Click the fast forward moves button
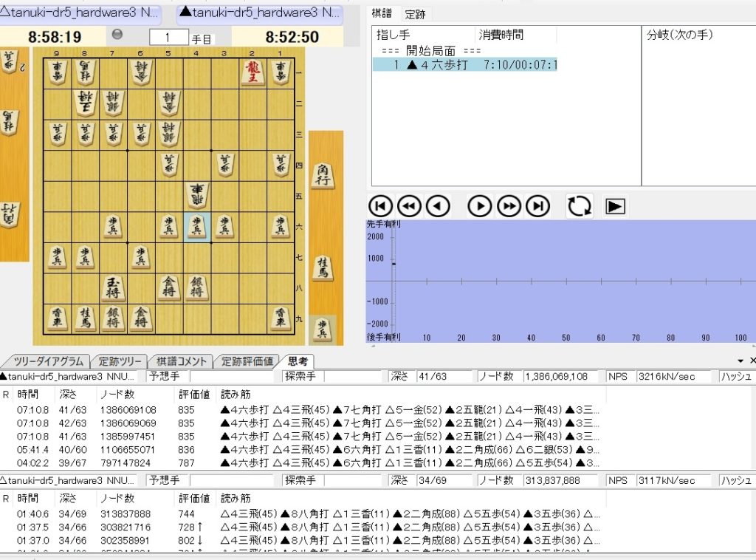 tap(509, 206)
